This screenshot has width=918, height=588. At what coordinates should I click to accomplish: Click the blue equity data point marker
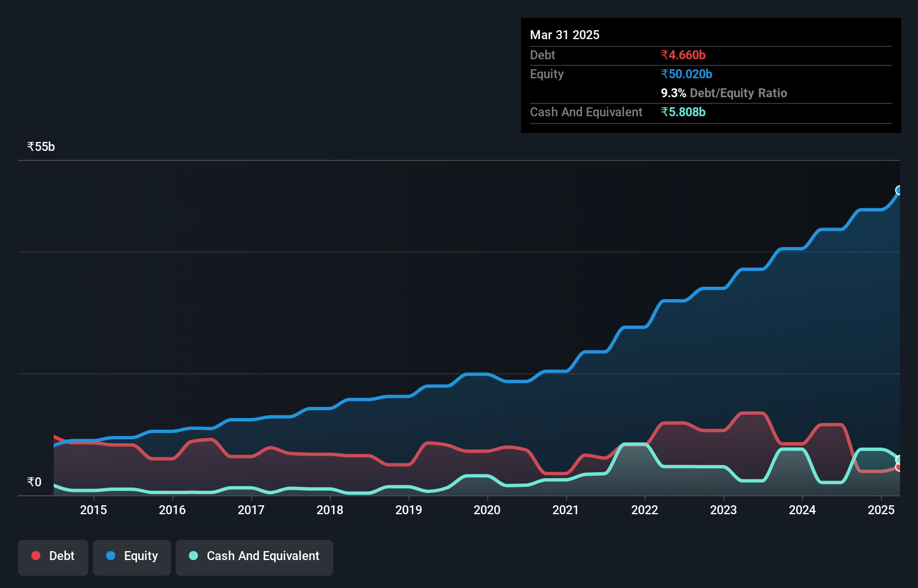pyautogui.click(x=898, y=190)
